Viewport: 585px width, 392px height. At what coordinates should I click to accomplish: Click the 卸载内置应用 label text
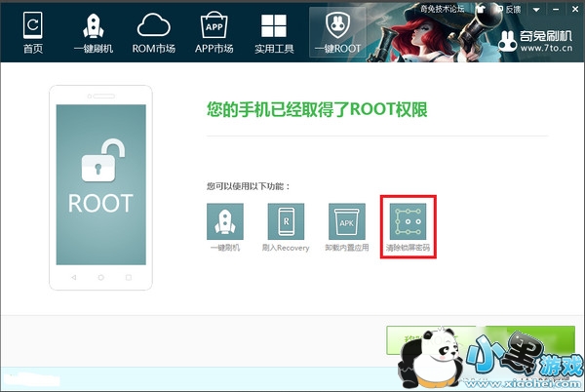click(x=346, y=248)
